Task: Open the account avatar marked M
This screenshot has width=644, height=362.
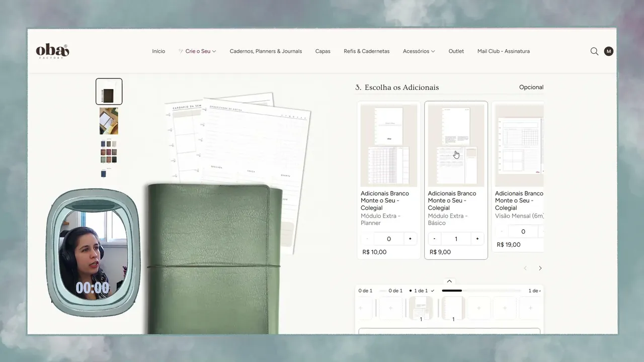Action: tap(609, 51)
